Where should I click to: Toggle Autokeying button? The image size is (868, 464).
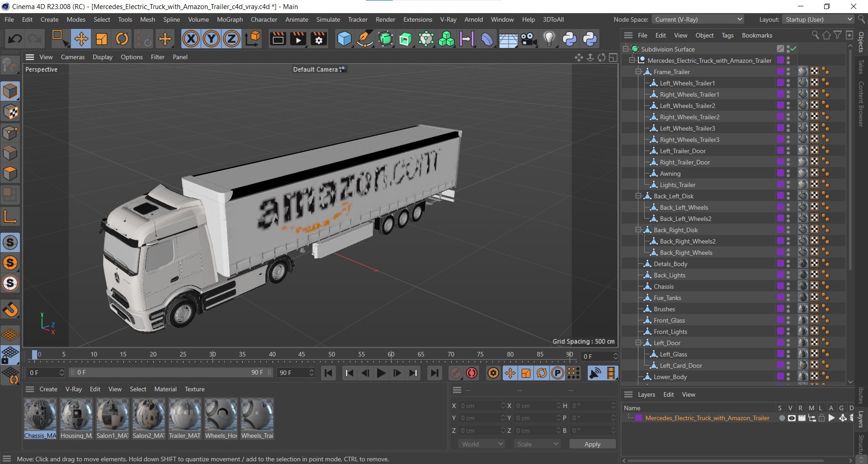point(472,373)
